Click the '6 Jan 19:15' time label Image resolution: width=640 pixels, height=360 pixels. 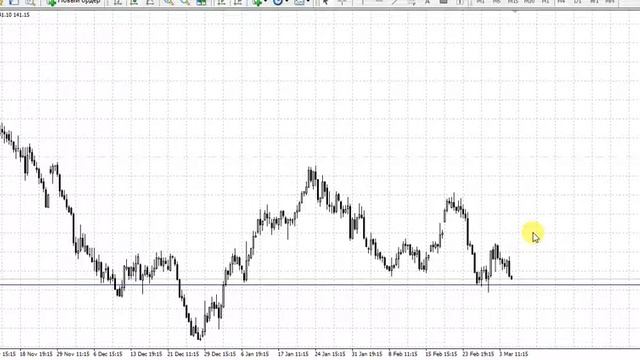[x=255, y=354]
